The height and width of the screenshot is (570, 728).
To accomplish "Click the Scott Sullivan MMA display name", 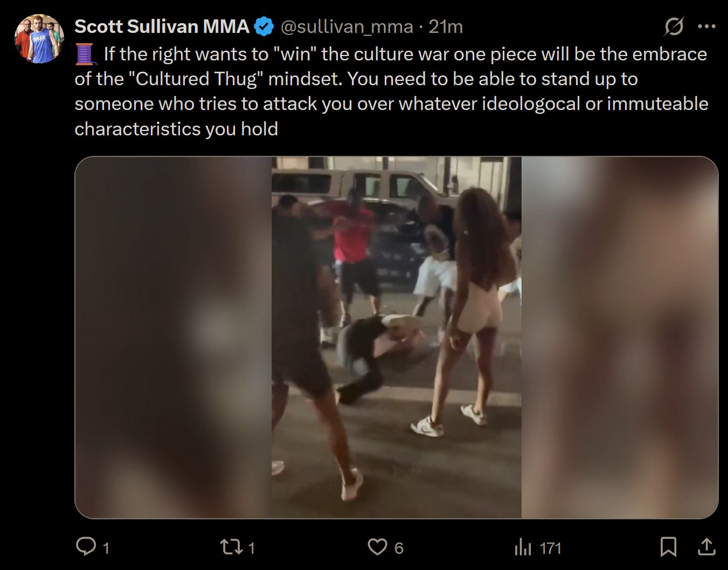I will (x=162, y=26).
